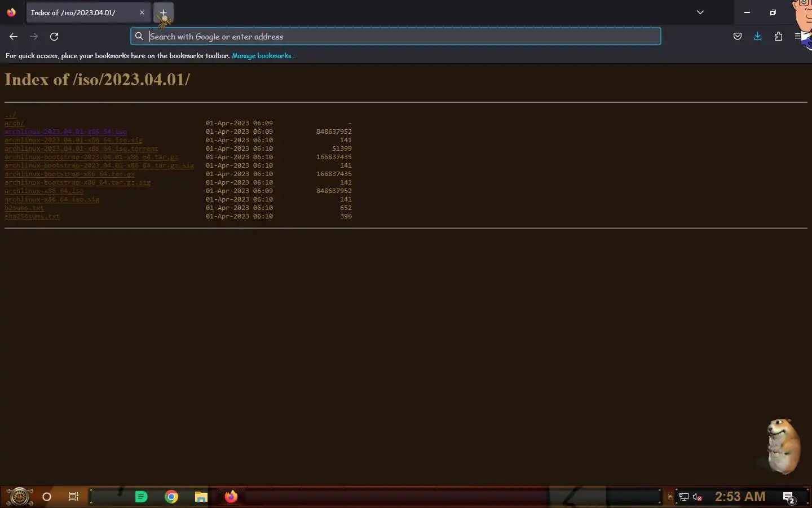Click Firefox logo at tab bar start
812x508 pixels.
tap(11, 12)
